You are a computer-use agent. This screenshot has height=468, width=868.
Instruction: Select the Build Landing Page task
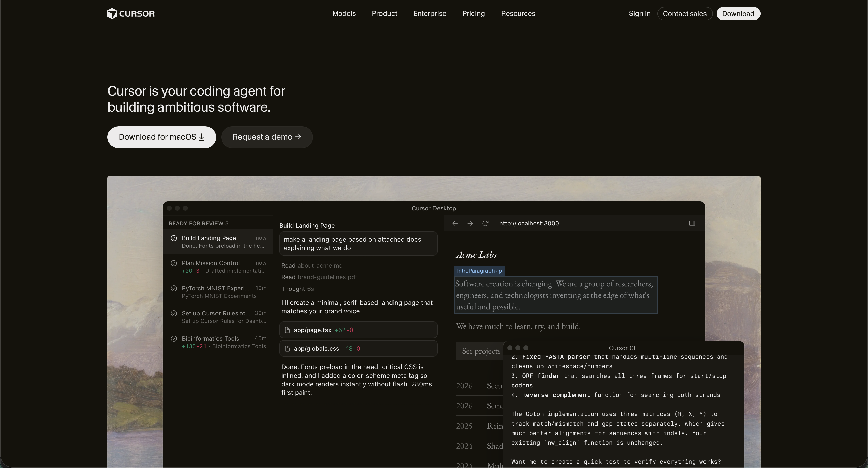pyautogui.click(x=218, y=242)
